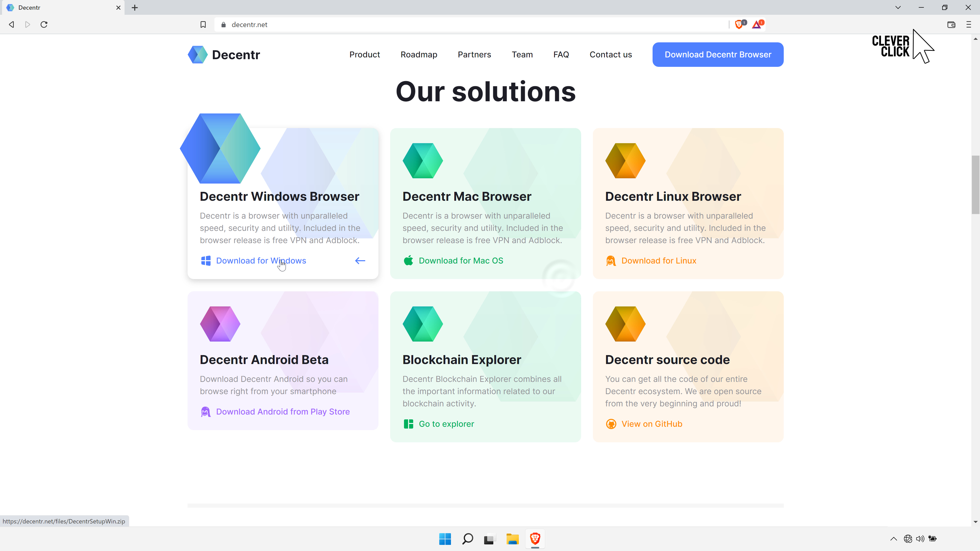Click the bookmark icon beside address bar
This screenshot has height=551, width=980.
pyautogui.click(x=203, y=24)
